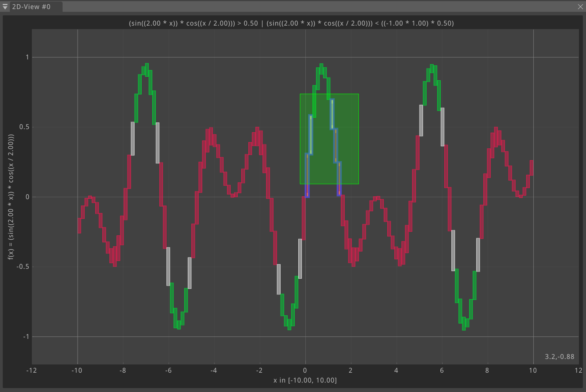The width and height of the screenshot is (586, 392).
Task: Click x-axis tick label -6
Action: point(168,370)
